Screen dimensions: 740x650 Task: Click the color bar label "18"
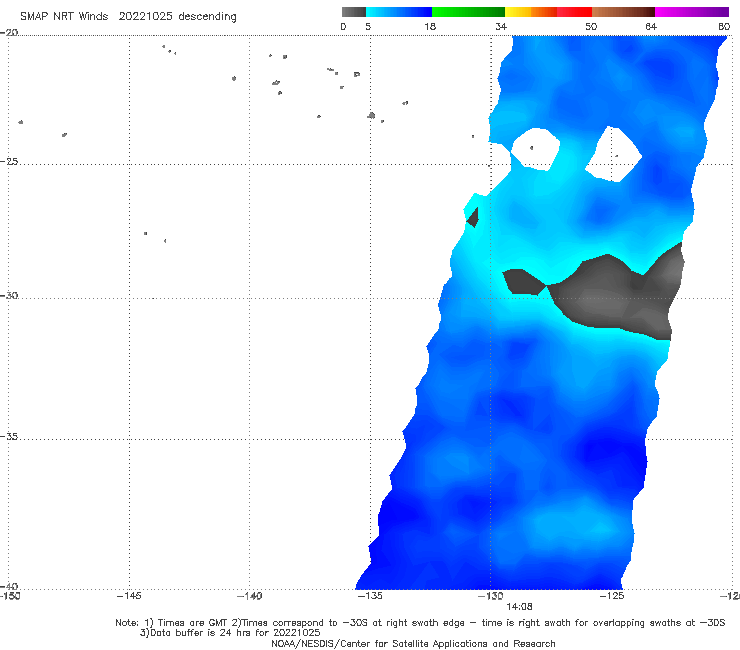click(430, 27)
